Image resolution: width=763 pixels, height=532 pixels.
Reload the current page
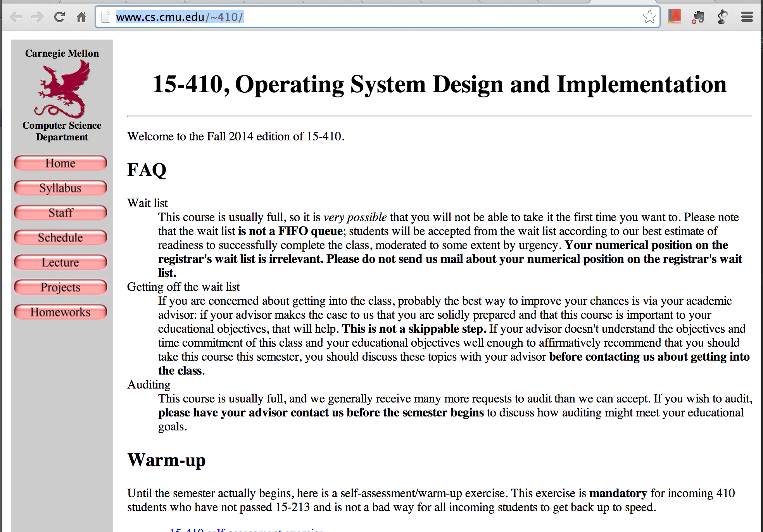pyautogui.click(x=59, y=17)
